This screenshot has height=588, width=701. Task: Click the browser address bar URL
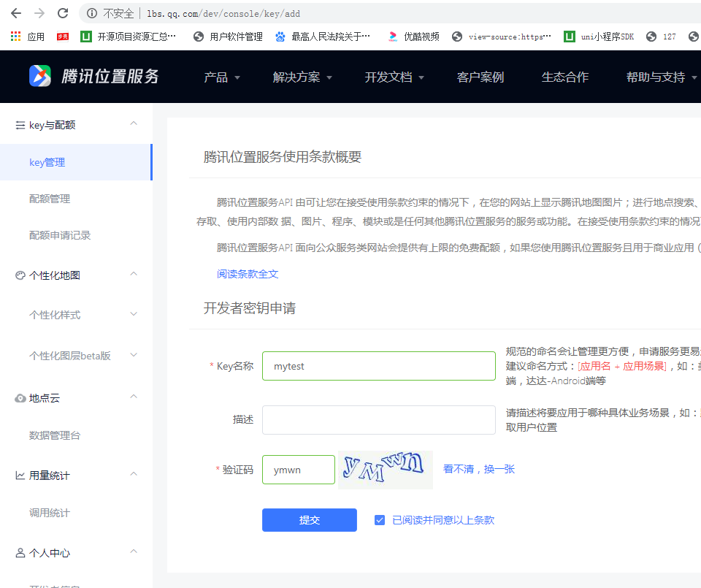coord(223,13)
